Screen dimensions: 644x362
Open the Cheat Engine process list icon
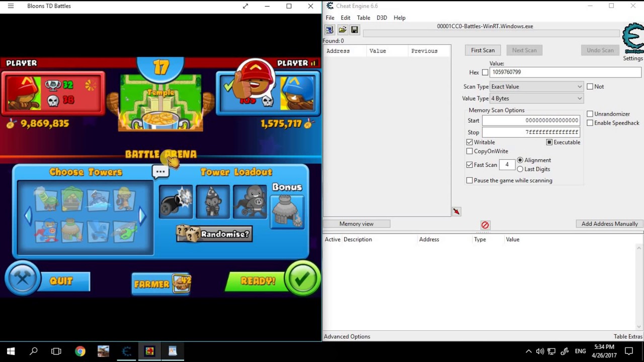click(x=330, y=30)
